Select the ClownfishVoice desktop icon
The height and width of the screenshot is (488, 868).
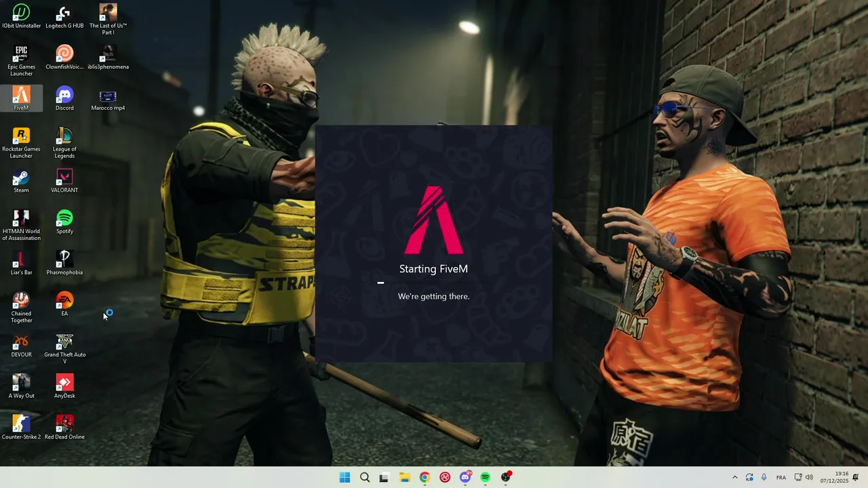point(64,58)
